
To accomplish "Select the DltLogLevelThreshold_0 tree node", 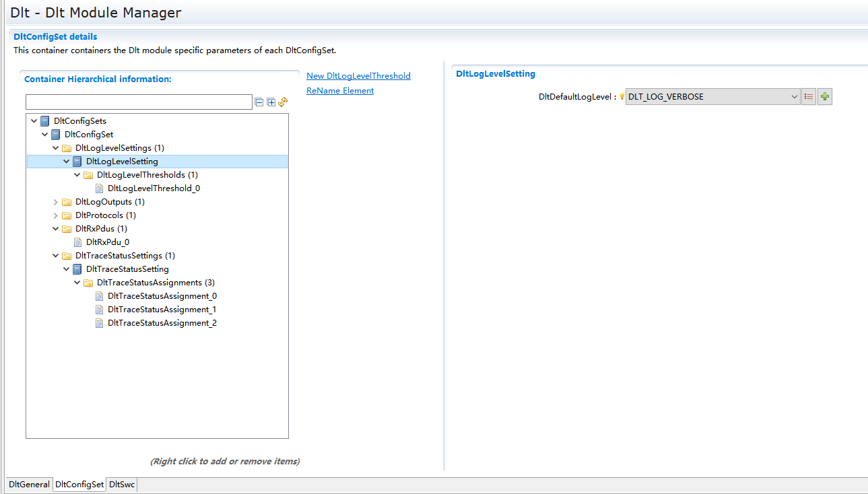I will [x=154, y=188].
